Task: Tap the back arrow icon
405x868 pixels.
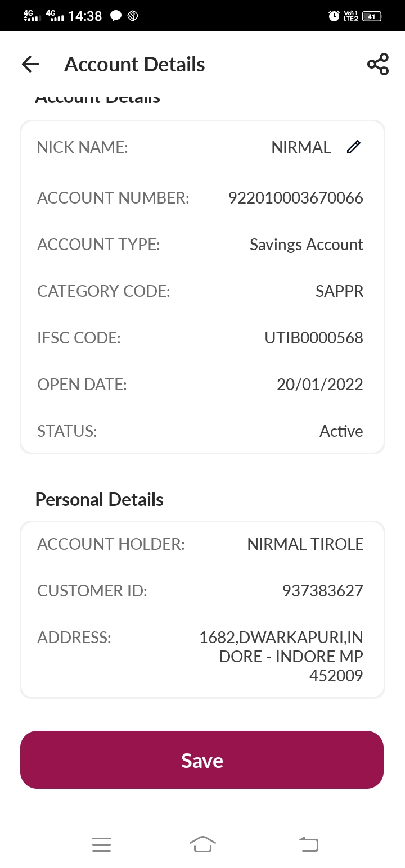Action: 31,65
